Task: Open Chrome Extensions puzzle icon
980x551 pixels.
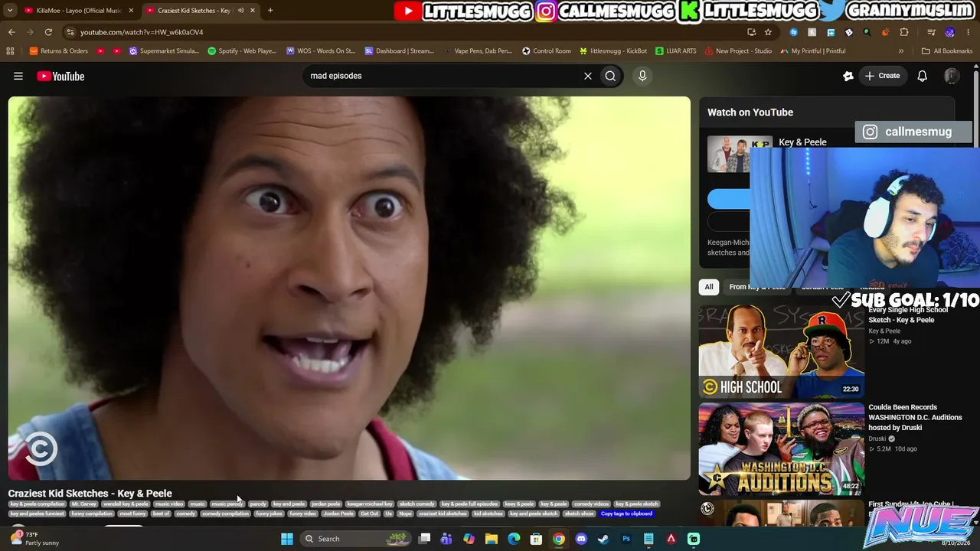Action: 904,32
